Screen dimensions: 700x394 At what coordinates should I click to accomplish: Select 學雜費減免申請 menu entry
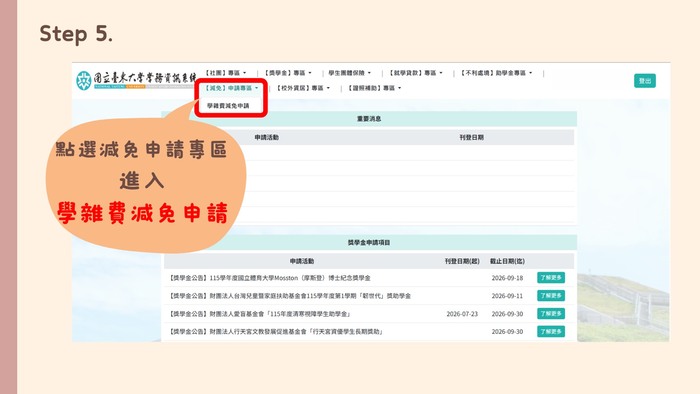(228, 106)
